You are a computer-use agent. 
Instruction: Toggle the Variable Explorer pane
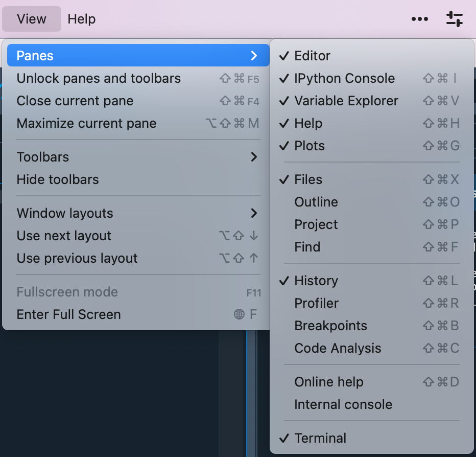pyautogui.click(x=346, y=101)
